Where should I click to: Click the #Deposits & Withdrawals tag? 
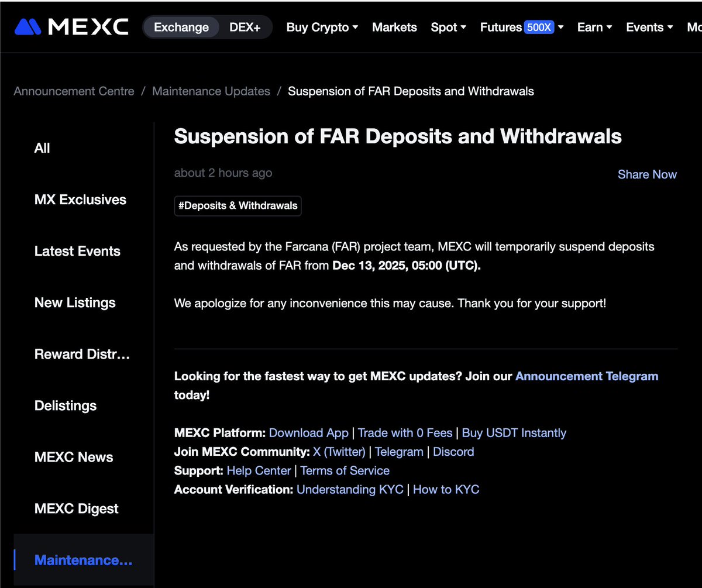pyautogui.click(x=238, y=205)
